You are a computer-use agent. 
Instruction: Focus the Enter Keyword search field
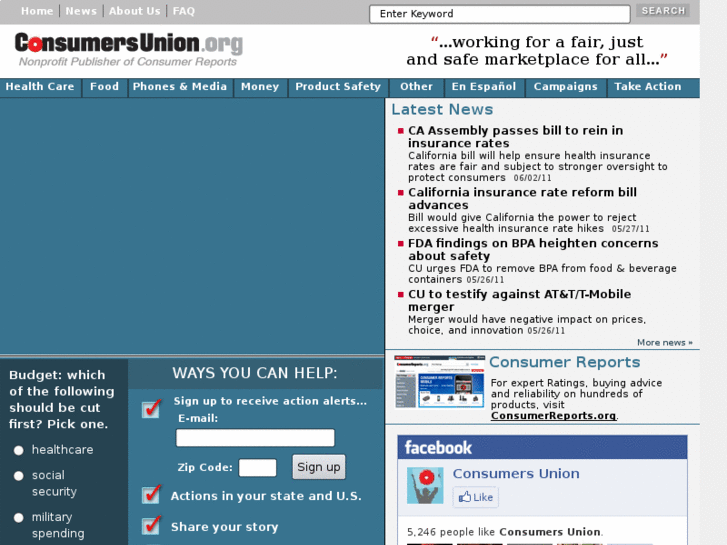pyautogui.click(x=500, y=14)
